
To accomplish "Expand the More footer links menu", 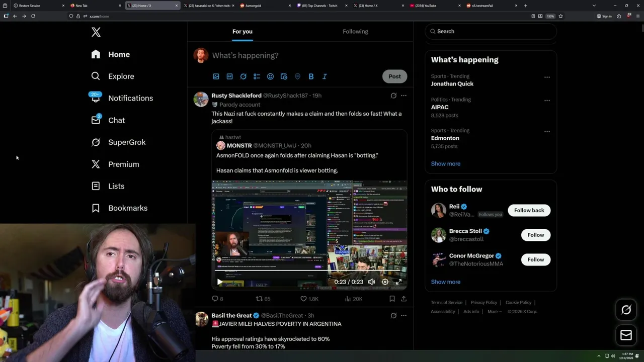I will pyautogui.click(x=495, y=311).
